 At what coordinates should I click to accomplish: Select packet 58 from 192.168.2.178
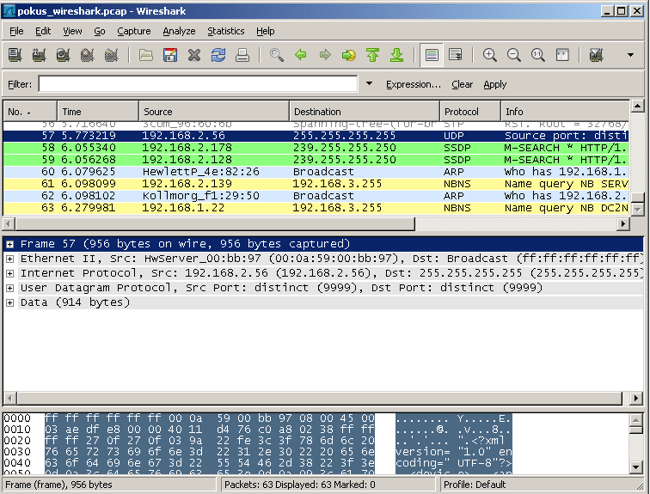click(x=316, y=148)
